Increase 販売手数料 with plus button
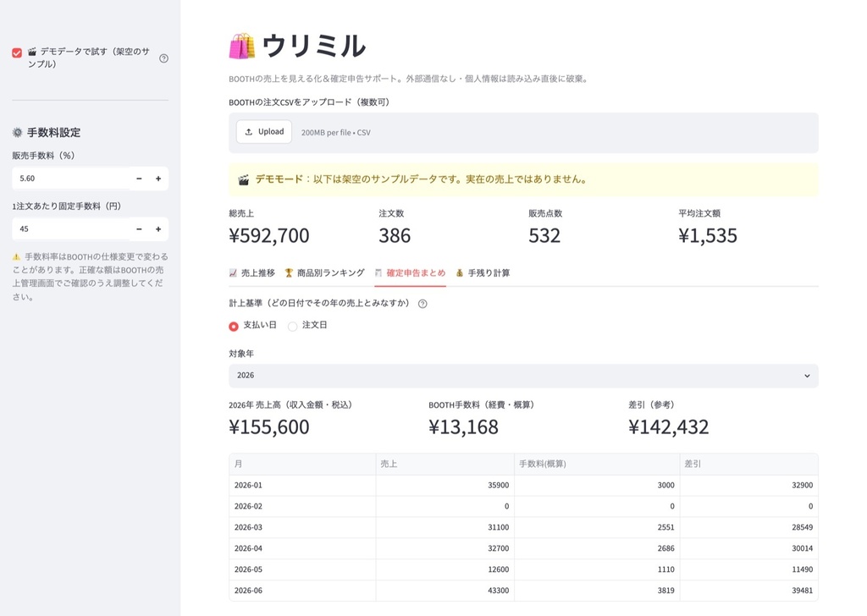Image resolution: width=867 pixels, height=616 pixels. (158, 179)
